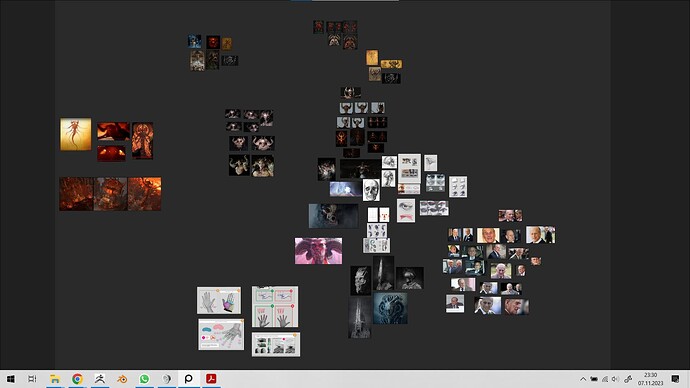The height and width of the screenshot is (388, 690).
Task: Select the white skull front-view image
Action: click(371, 190)
